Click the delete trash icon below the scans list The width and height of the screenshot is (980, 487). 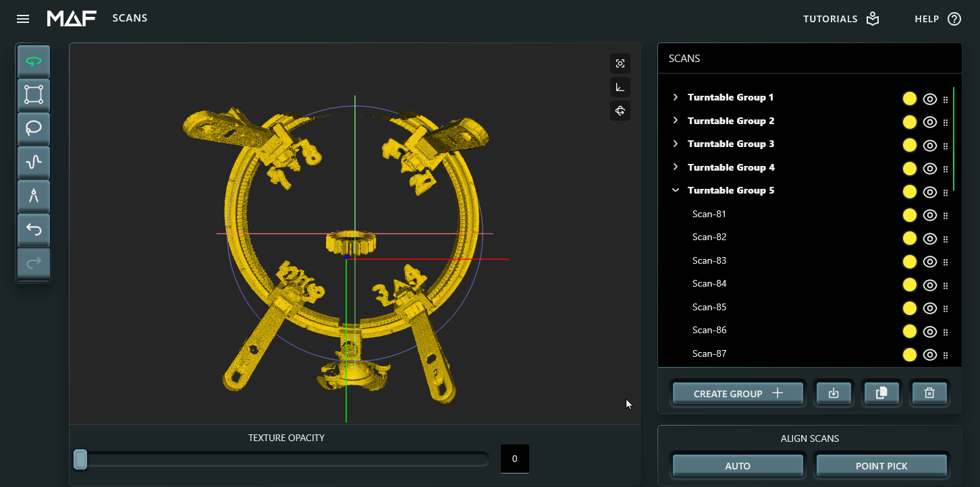click(929, 393)
